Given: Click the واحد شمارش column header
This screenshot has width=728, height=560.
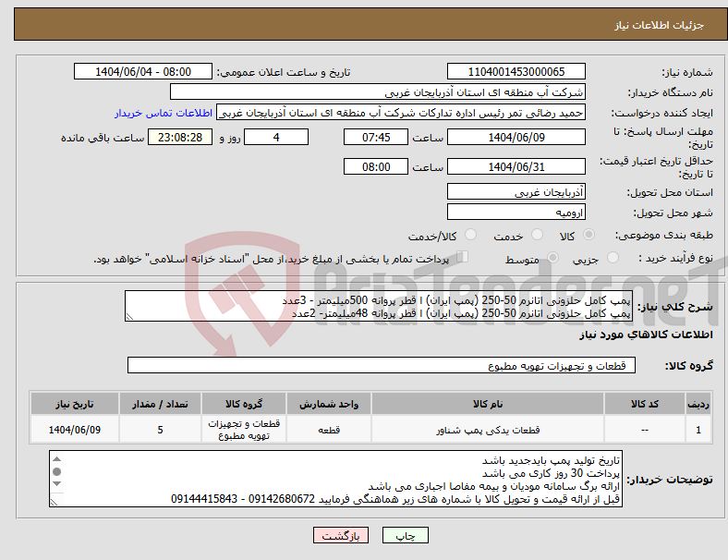Looking at the screenshot, I should point(329,404).
